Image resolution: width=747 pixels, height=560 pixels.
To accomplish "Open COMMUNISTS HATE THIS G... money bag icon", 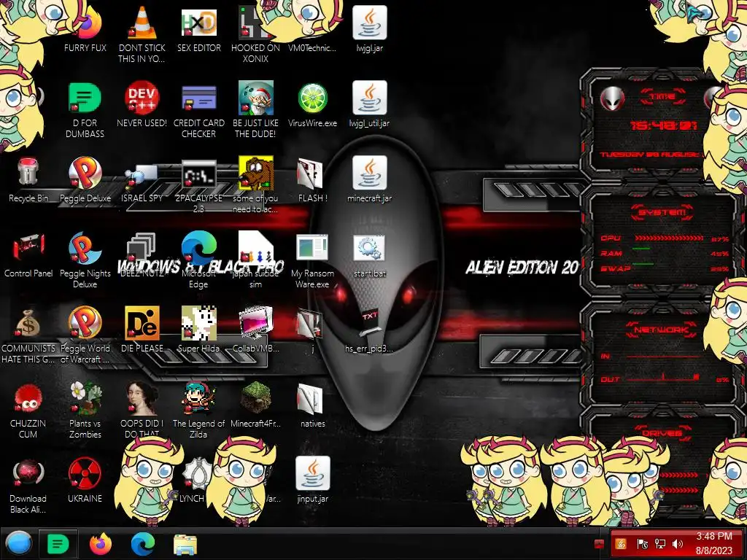I will click(x=28, y=323).
